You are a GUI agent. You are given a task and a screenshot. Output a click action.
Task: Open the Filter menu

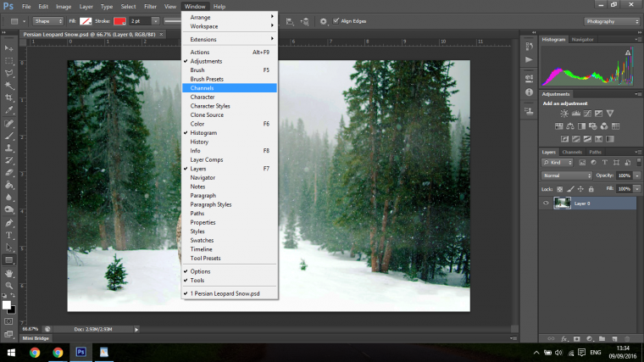tap(150, 7)
